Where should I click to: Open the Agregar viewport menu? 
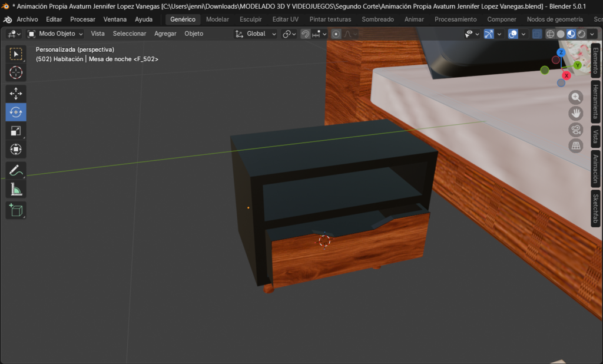click(x=165, y=34)
